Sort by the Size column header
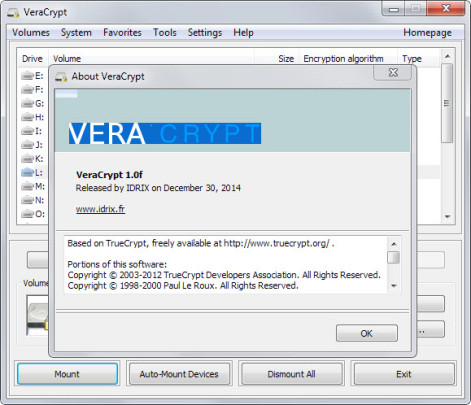Image resolution: width=471 pixels, height=405 pixels. point(277,59)
